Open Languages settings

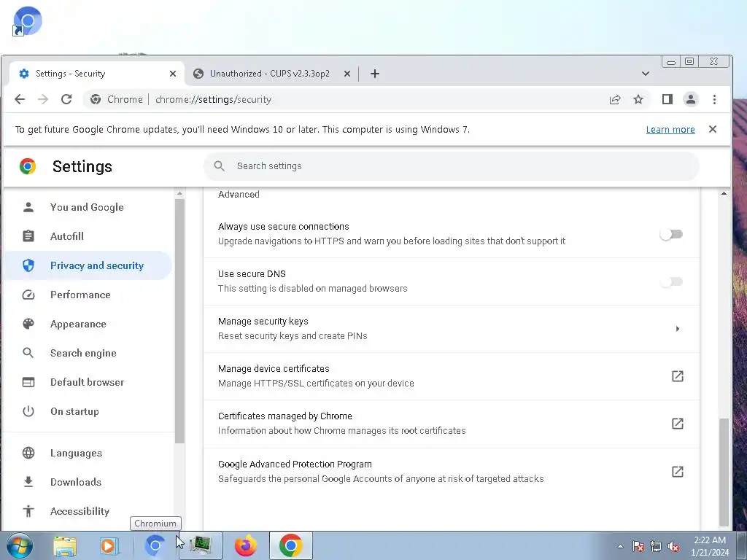click(88, 453)
